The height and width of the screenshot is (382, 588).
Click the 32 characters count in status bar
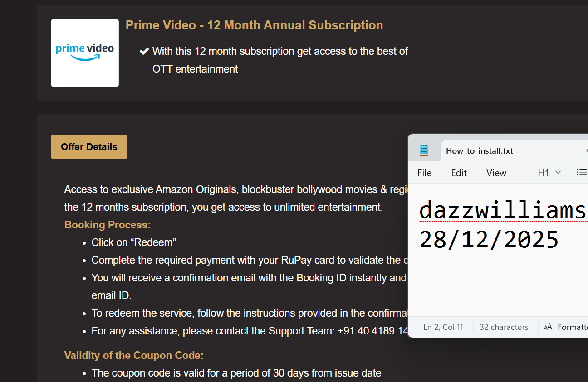click(x=504, y=327)
